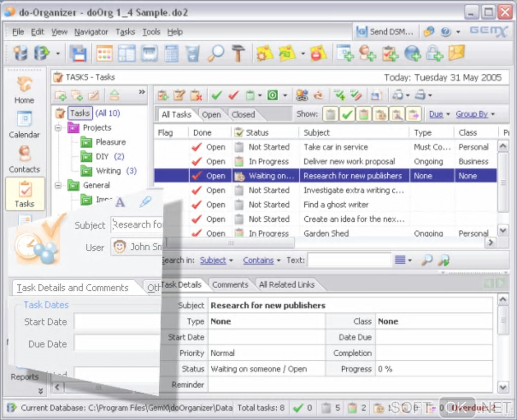Toggle Show filter magnifier clipboard button
517x420 pixels.
coord(397,114)
